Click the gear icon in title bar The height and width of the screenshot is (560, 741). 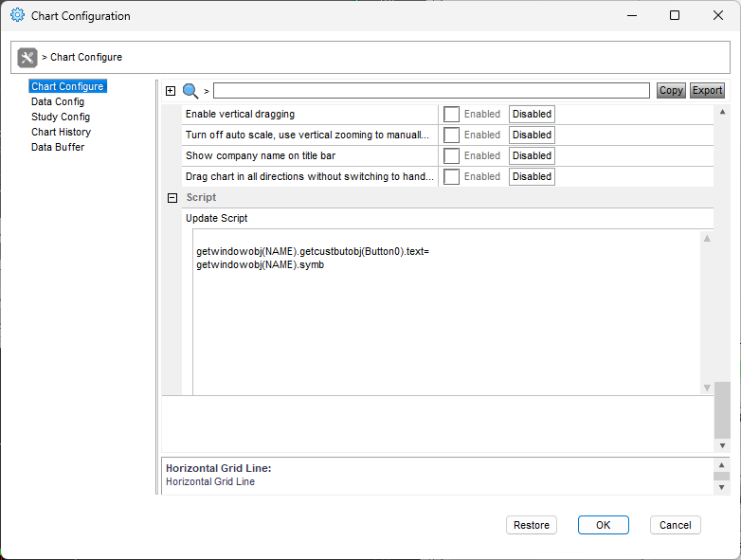coord(17,15)
